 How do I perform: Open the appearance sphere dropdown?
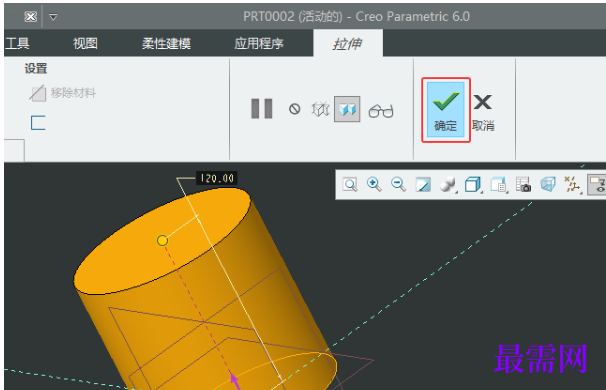pos(448,184)
